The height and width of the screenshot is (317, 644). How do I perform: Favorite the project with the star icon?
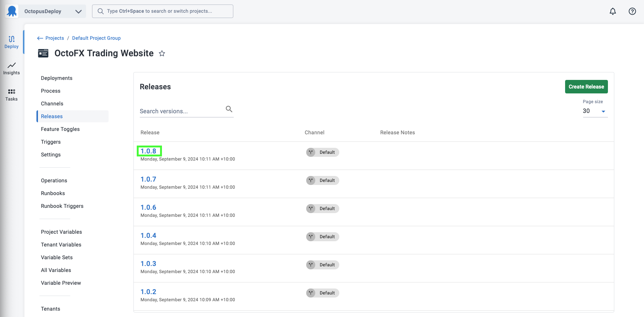click(162, 53)
